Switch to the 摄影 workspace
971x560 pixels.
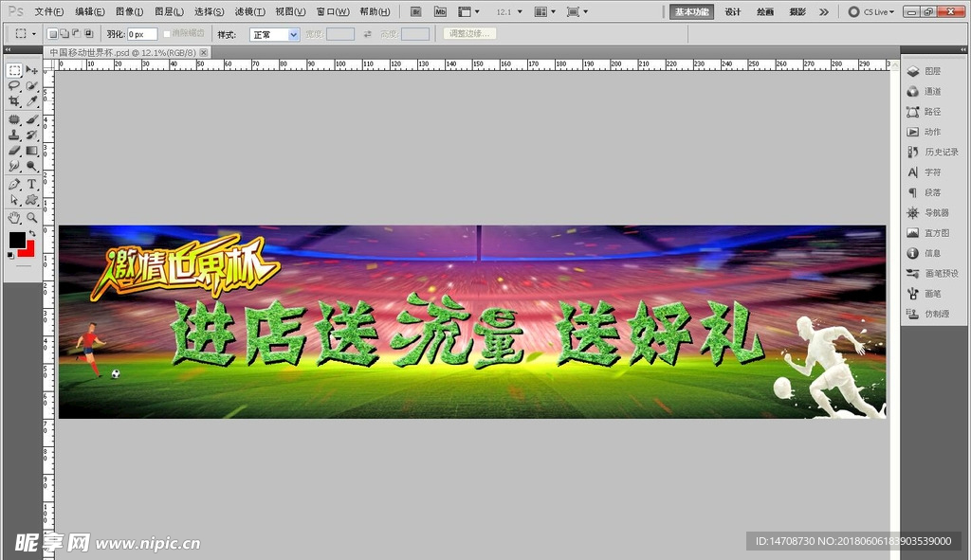click(x=797, y=11)
